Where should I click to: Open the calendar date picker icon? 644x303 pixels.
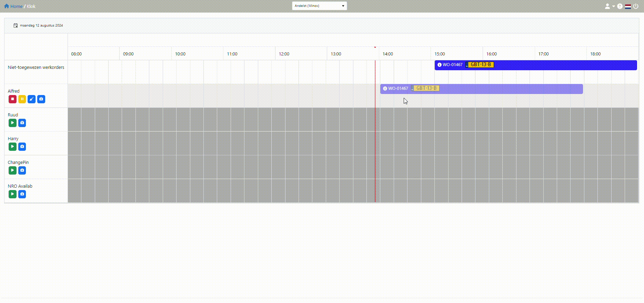[16, 25]
